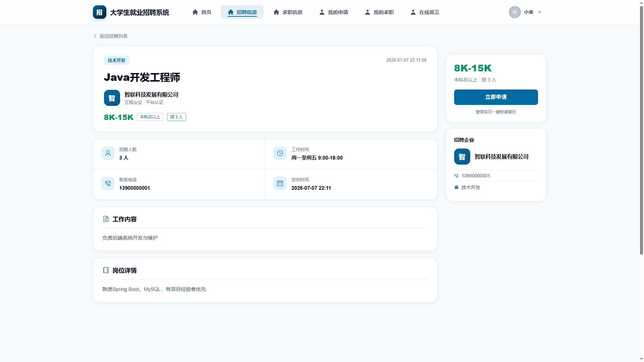Click the 工作时间 clock icon
Viewport: 644px width, 362px height.
280,153
